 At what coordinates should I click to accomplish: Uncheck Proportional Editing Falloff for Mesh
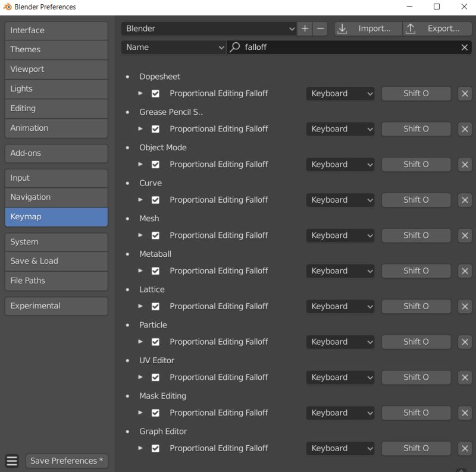(x=155, y=235)
